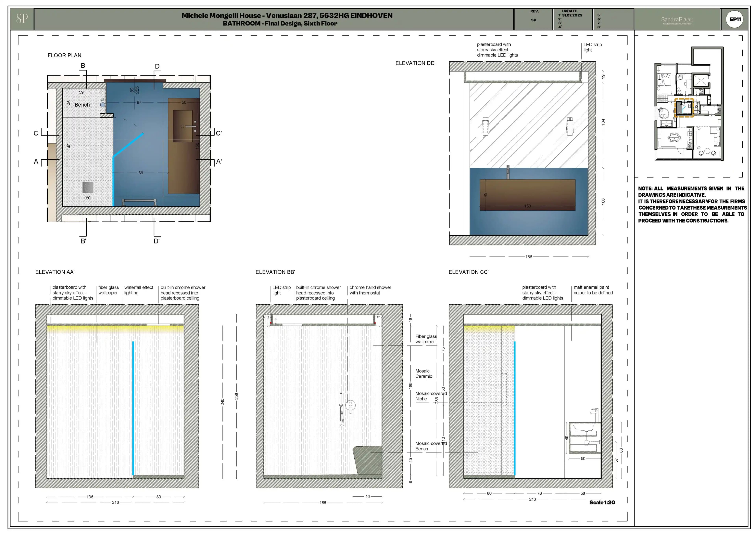Click the 'Scale 1:20' label
The image size is (756, 535).
(602, 502)
